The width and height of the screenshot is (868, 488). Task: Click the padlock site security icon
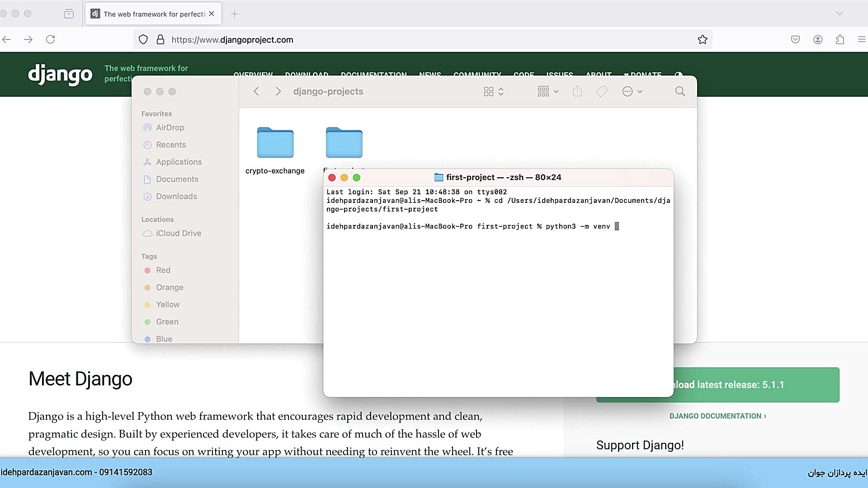pyautogui.click(x=160, y=40)
